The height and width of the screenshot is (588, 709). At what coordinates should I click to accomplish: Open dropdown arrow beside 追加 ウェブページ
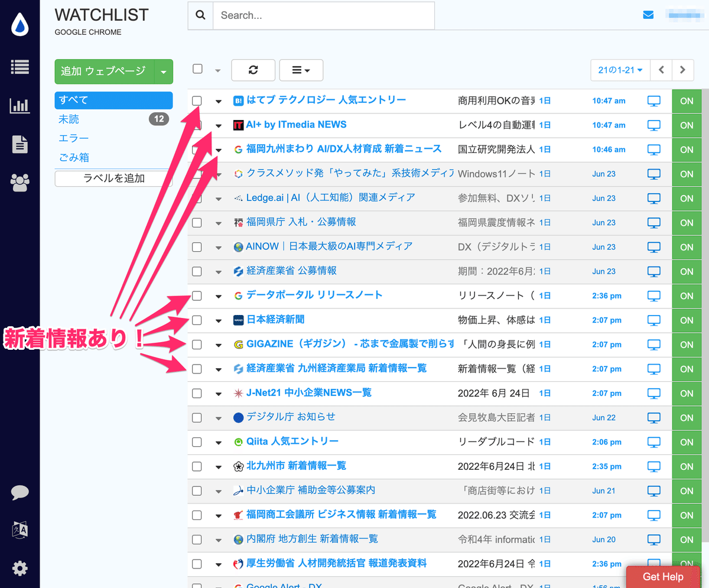pos(163,72)
